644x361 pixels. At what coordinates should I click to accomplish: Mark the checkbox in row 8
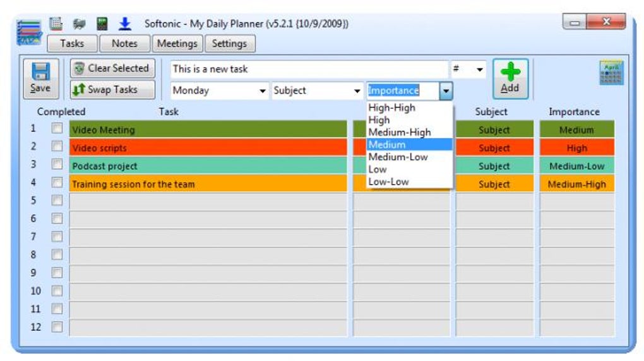pos(57,255)
